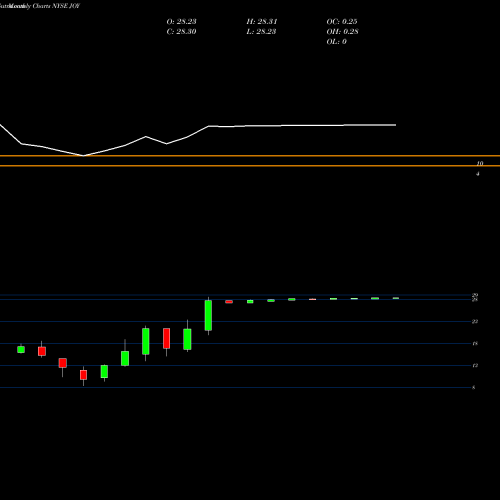Click the OC: 0.25 readout
500x500 pixels.
(342, 22)
